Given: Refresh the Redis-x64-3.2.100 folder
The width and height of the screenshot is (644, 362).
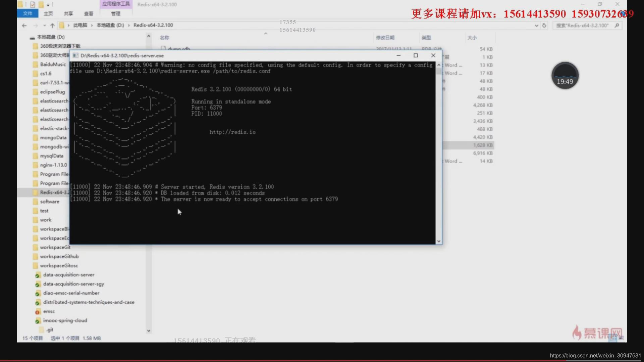Looking at the screenshot, I should click(544, 25).
